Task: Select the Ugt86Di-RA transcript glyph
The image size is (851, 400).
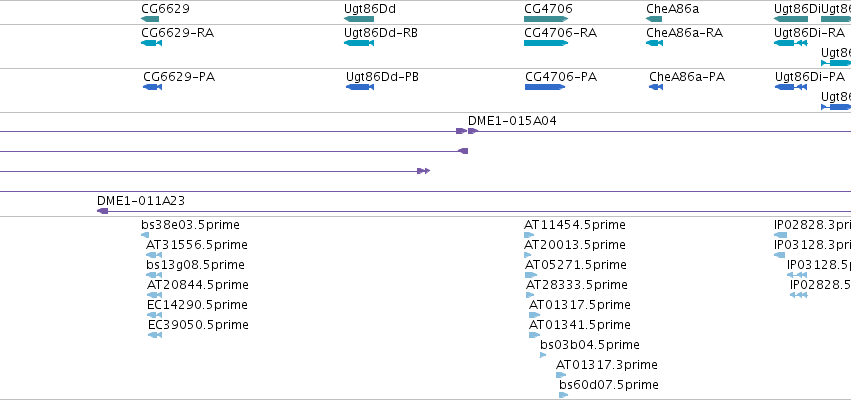Action: 791,43
